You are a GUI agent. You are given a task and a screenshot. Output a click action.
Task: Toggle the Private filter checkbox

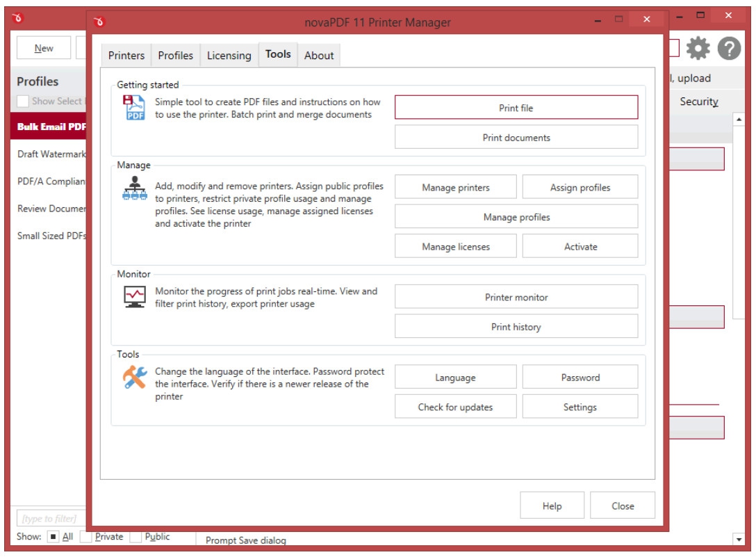click(x=85, y=536)
